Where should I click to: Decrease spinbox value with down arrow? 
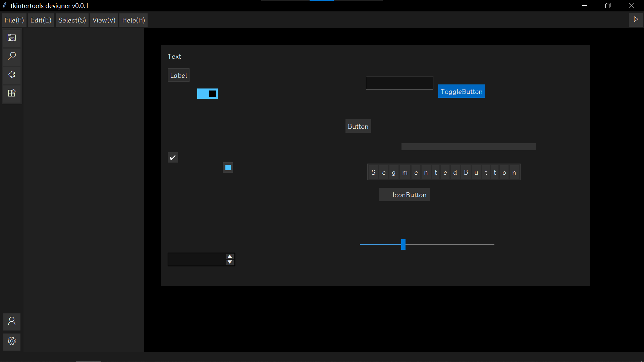[x=230, y=262]
